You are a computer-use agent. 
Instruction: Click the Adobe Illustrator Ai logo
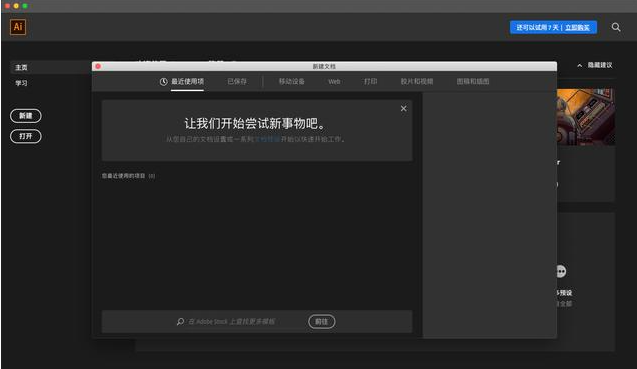(x=18, y=27)
